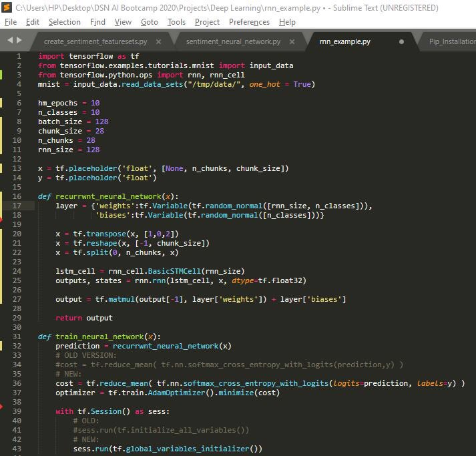Open the Tools menu
The height and width of the screenshot is (456, 476).
tap(176, 22)
